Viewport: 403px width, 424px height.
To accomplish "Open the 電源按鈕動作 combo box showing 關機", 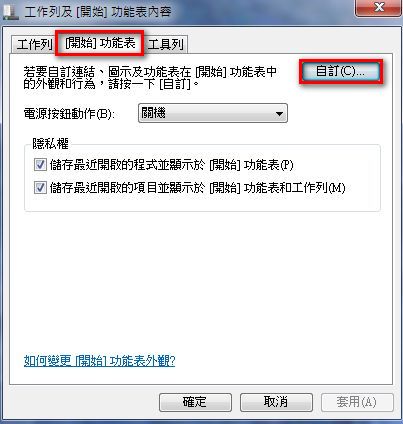I will coord(213,113).
